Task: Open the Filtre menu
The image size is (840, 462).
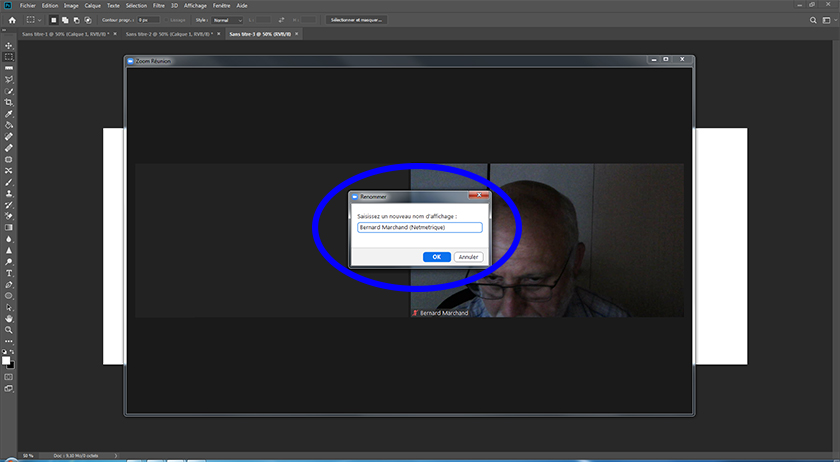Action: [x=159, y=5]
